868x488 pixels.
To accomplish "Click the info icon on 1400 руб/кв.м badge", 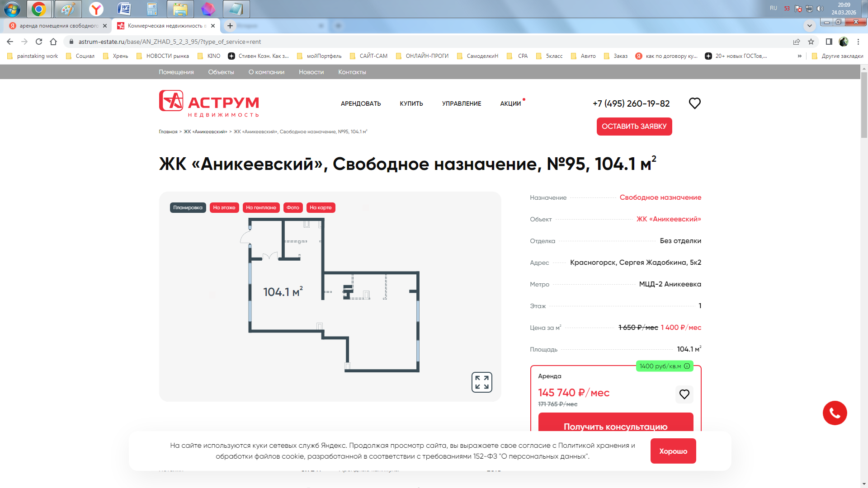I will point(687,366).
